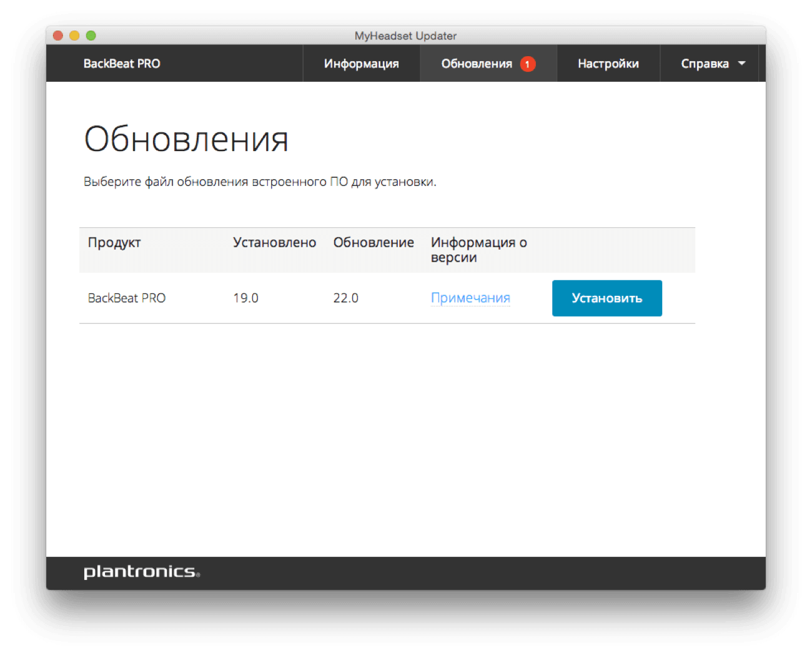This screenshot has width=812, height=656.
Task: Switch to the Настройки tab
Action: click(608, 63)
